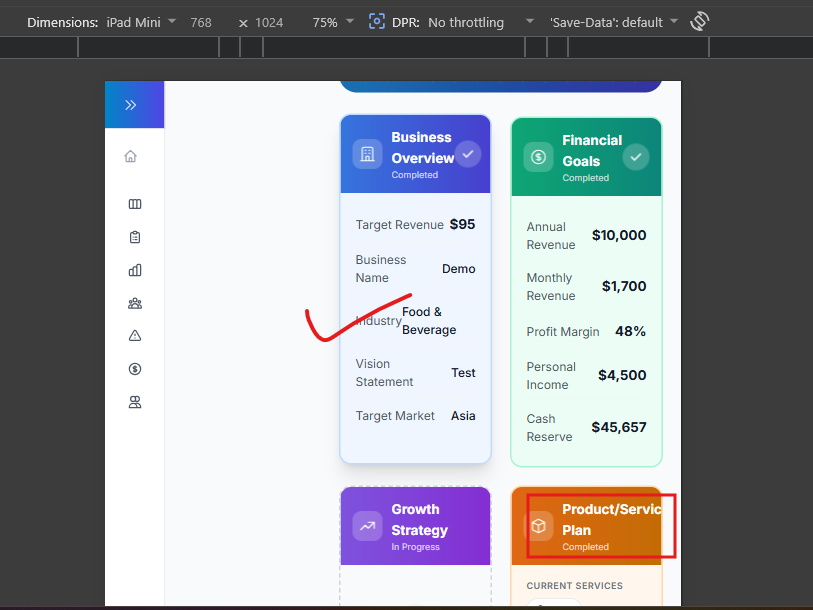Click the DPR screenshot capture icon
813x610 pixels.
coord(377,21)
